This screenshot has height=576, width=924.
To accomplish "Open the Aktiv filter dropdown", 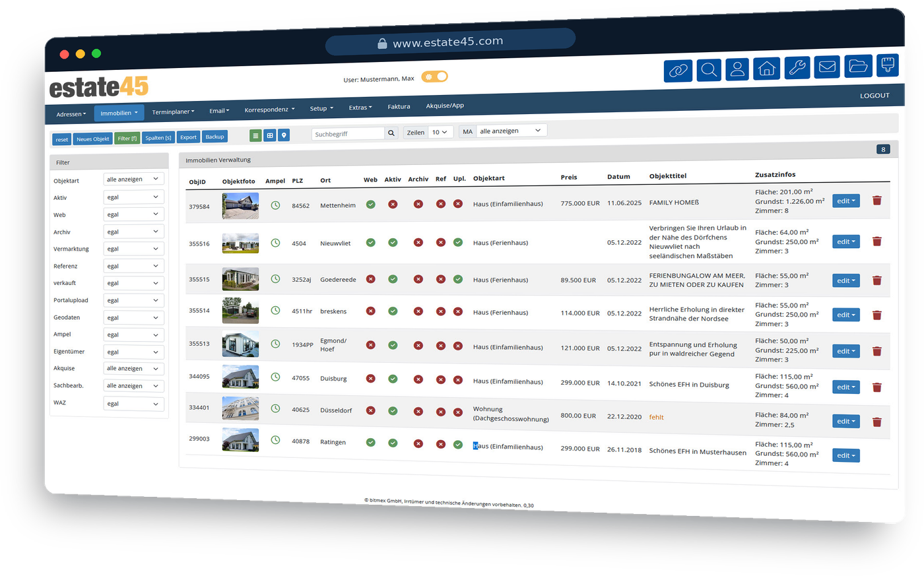I will pos(133,197).
